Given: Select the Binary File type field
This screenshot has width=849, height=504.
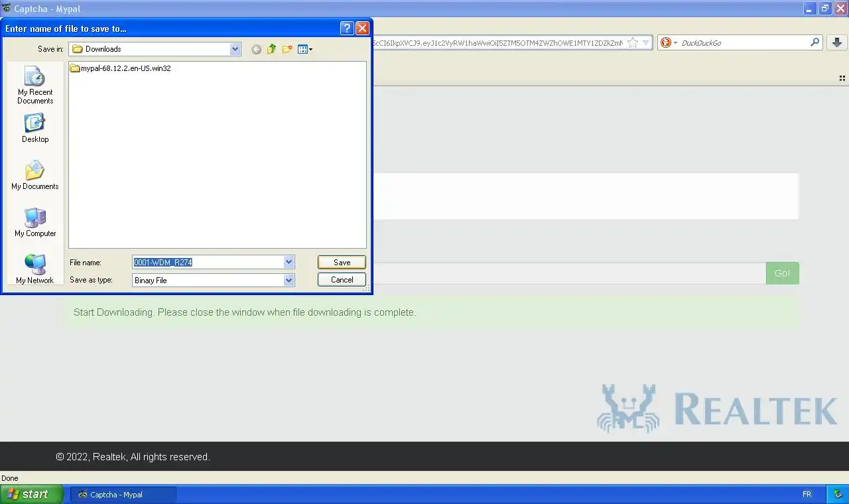Looking at the screenshot, I should click(208, 280).
